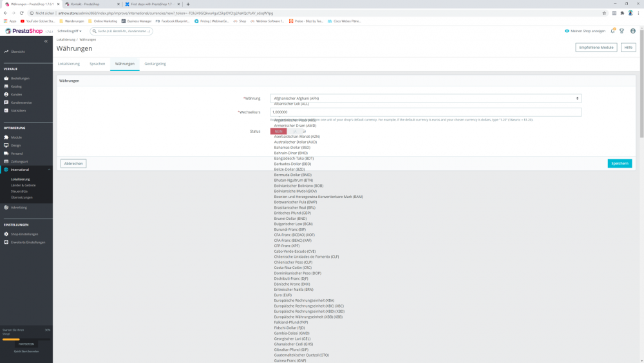Click the Module puzzle icon
Image resolution: width=644 pixels, height=363 pixels.
tap(6, 137)
